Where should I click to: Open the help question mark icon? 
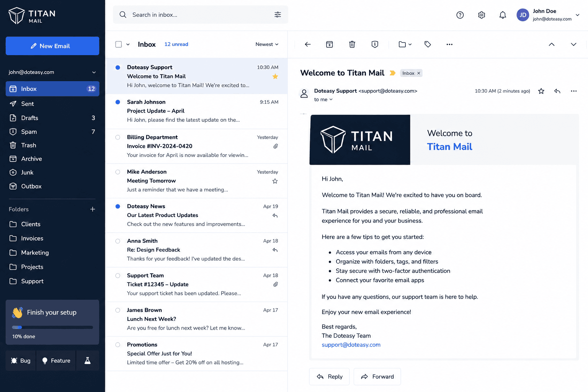pos(460,15)
